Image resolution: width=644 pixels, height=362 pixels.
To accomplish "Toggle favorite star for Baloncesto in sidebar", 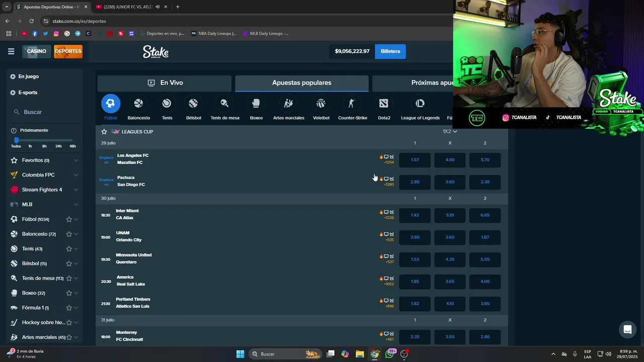I will pos(69,234).
